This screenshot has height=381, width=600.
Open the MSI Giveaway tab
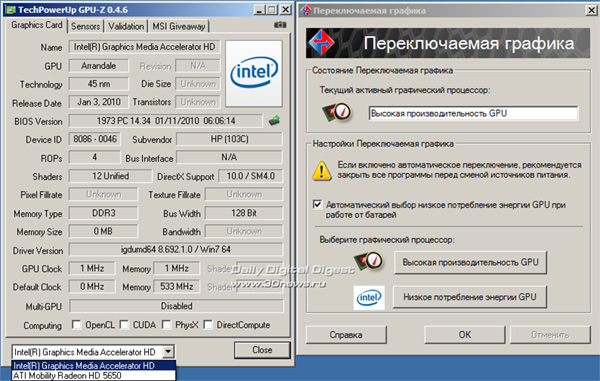coord(179,26)
